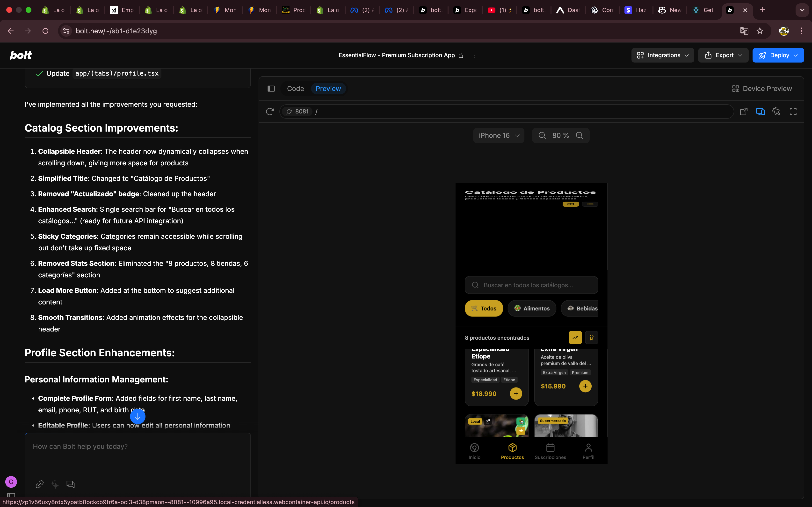Toggle the left sidebar panel icon
Screen dimensions: 812x507
pos(271,89)
